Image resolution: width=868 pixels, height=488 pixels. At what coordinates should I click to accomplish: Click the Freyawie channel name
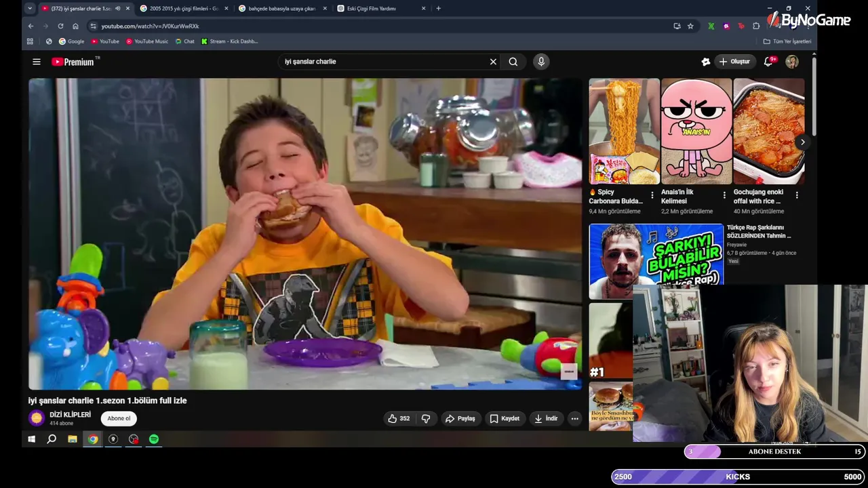[736, 245]
